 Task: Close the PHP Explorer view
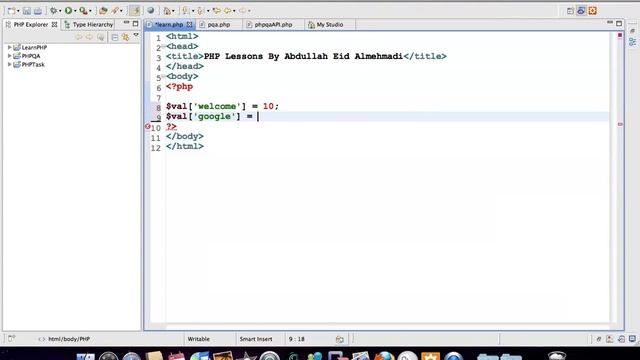click(54, 24)
